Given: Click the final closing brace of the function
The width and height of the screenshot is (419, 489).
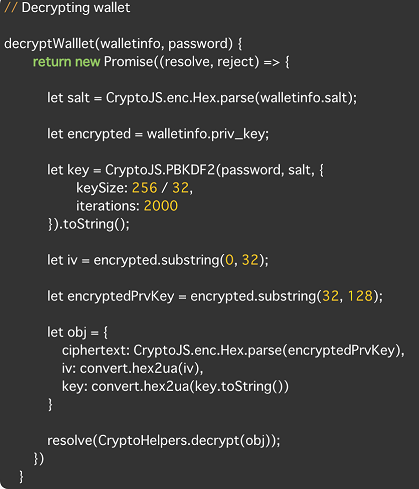Looking at the screenshot, I should pyautogui.click(x=21, y=477).
